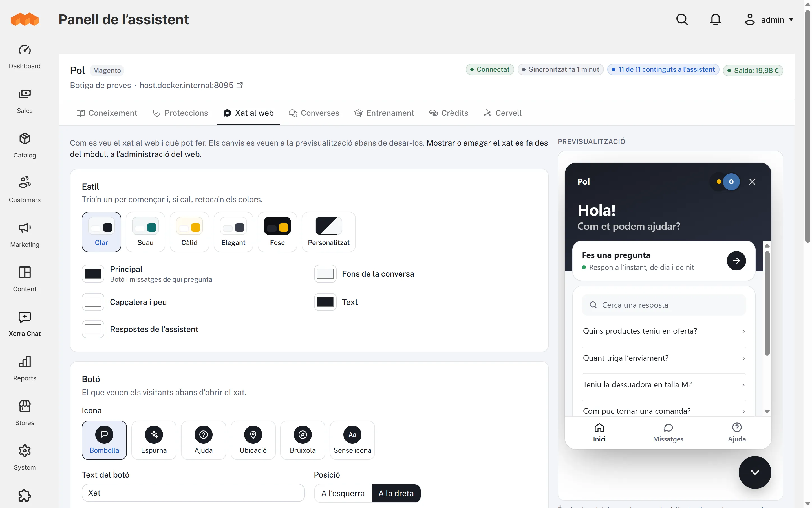Screen dimensions: 812x508
Task: Close the chat preview with the X
Action: pos(752,182)
